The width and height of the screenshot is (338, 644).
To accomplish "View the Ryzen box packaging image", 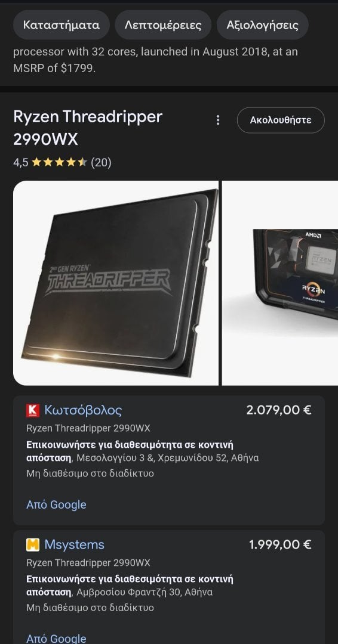I will pyautogui.click(x=280, y=283).
